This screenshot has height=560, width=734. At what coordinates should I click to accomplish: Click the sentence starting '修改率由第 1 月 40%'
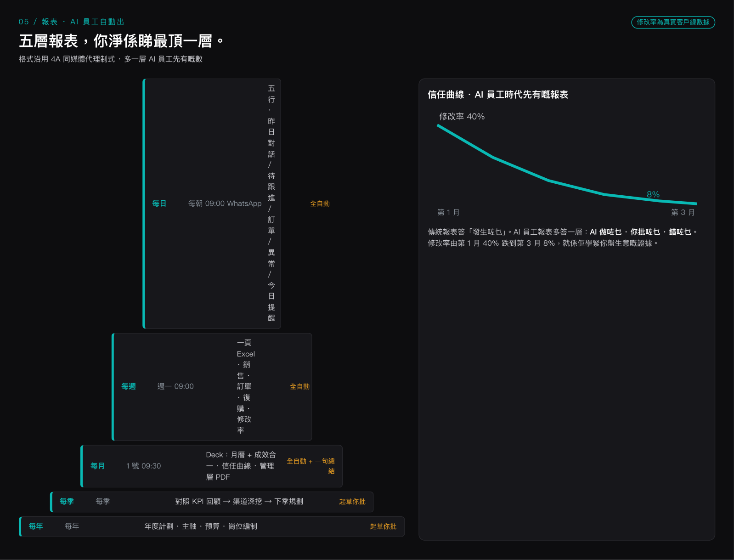(543, 243)
